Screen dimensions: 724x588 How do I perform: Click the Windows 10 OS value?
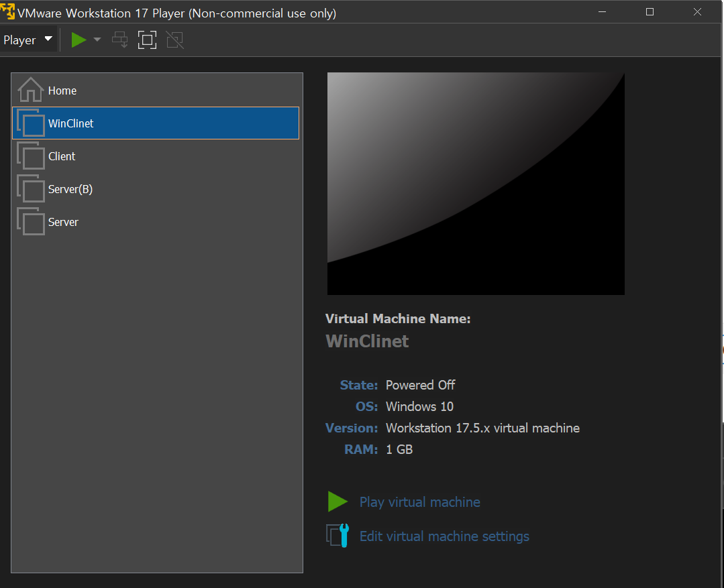(420, 406)
